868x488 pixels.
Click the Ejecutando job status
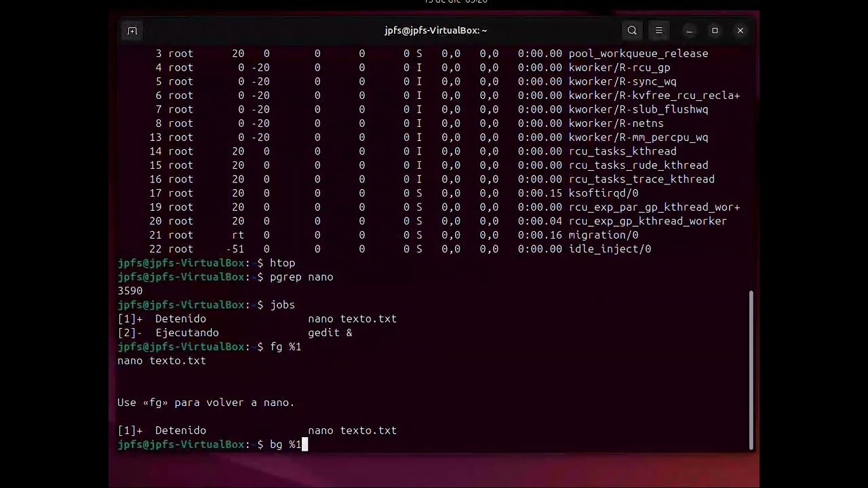[x=187, y=333]
